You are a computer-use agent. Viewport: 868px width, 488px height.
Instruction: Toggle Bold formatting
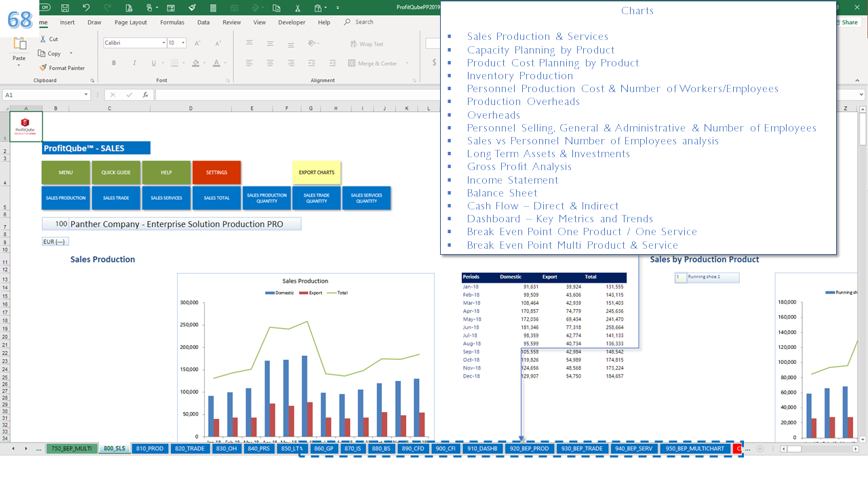tap(114, 63)
